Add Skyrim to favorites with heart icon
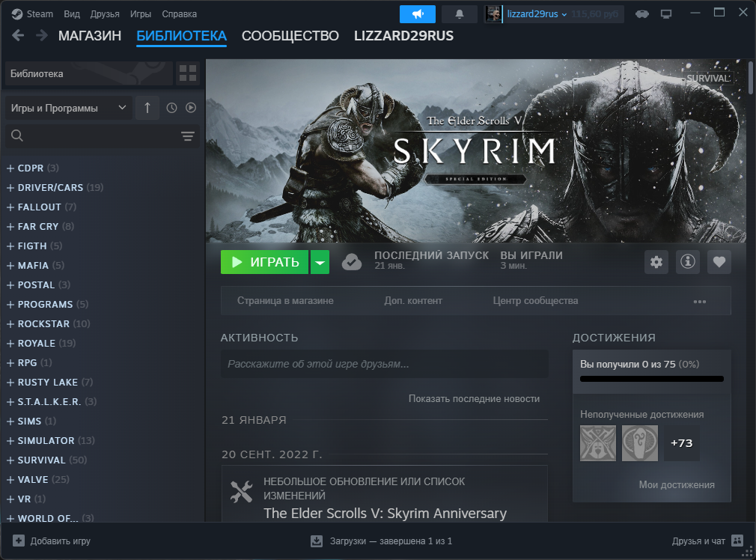The height and width of the screenshot is (560, 756). tap(719, 262)
